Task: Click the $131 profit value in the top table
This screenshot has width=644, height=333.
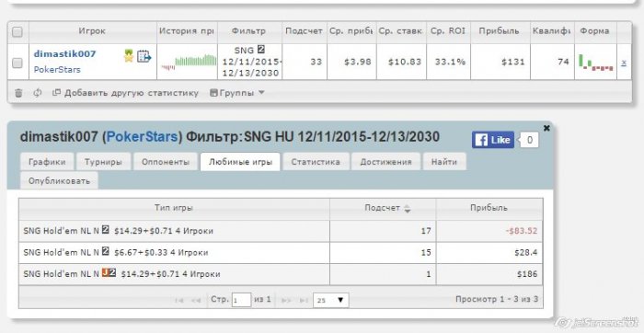Action: [x=513, y=62]
